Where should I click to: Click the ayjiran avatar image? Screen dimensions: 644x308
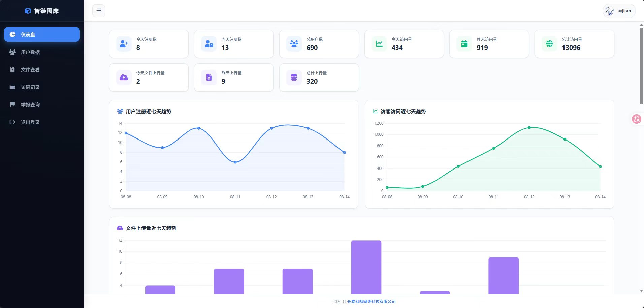pos(610,11)
